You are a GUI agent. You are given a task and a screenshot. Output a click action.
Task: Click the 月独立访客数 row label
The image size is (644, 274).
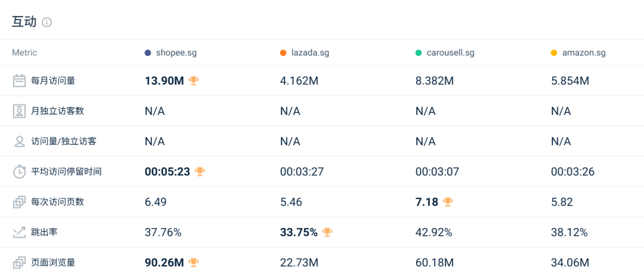[57, 111]
